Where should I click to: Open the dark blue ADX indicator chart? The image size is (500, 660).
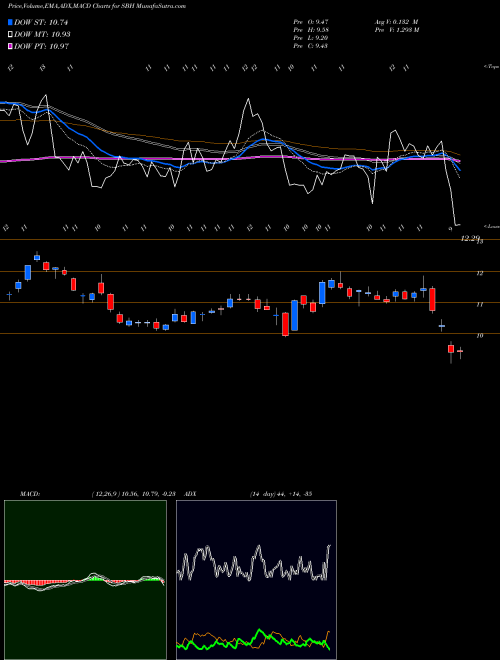click(256, 580)
